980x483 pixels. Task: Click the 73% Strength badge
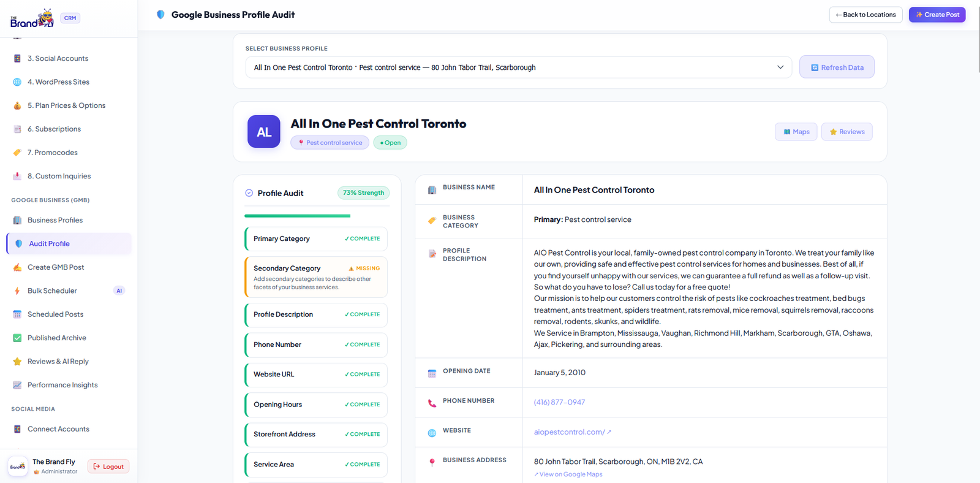pyautogui.click(x=364, y=193)
